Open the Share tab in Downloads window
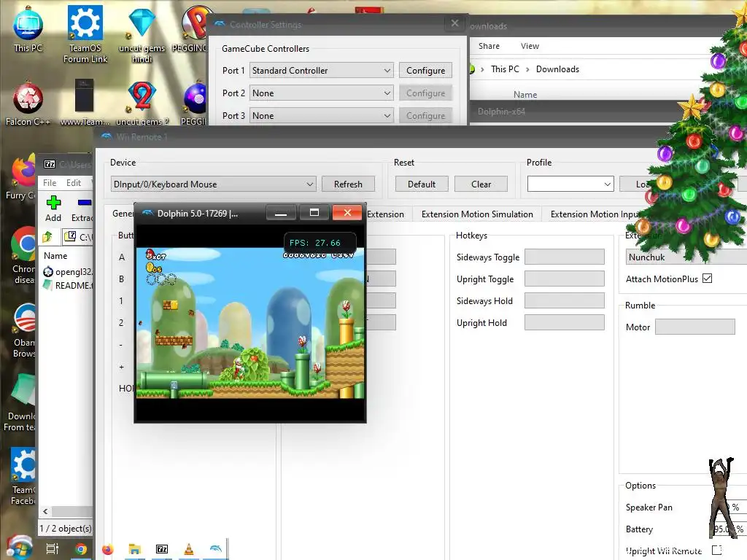 (x=489, y=46)
